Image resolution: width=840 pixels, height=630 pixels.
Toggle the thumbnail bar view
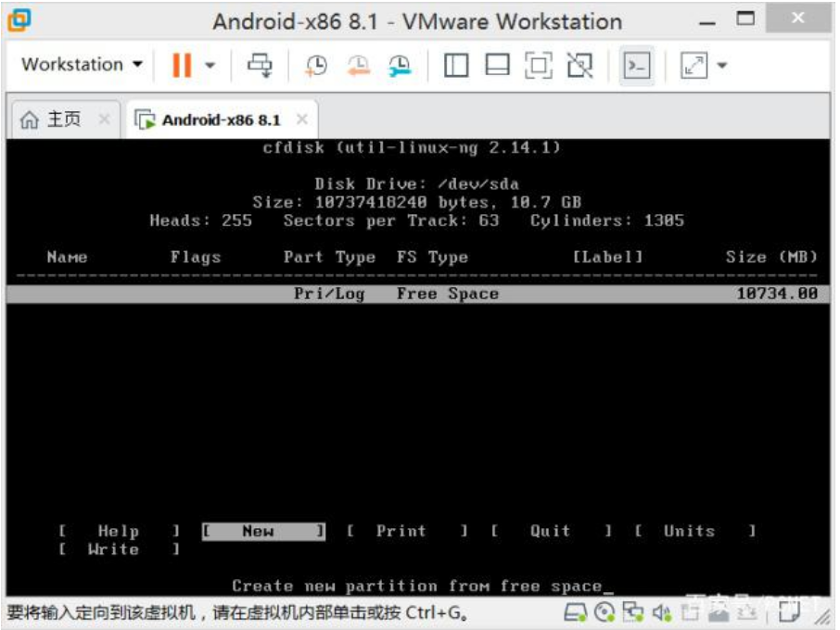tap(497, 65)
